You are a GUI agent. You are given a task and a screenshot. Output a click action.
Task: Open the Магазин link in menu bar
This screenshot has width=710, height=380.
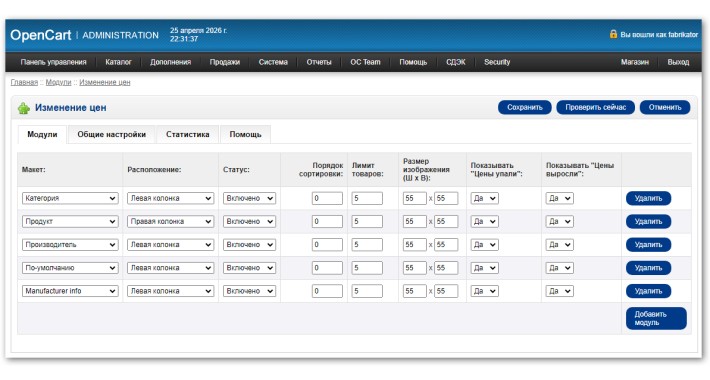click(635, 62)
